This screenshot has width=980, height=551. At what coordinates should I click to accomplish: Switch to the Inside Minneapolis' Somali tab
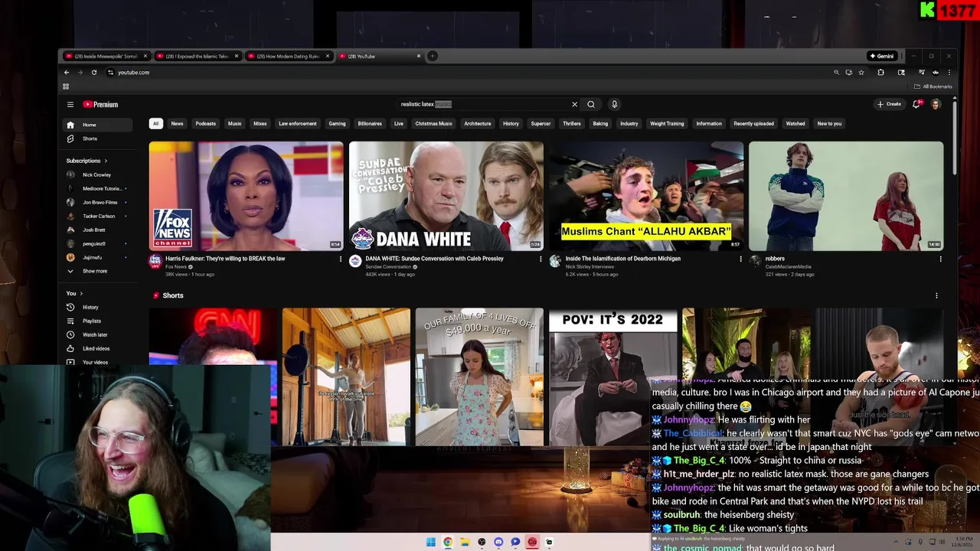click(106, 56)
